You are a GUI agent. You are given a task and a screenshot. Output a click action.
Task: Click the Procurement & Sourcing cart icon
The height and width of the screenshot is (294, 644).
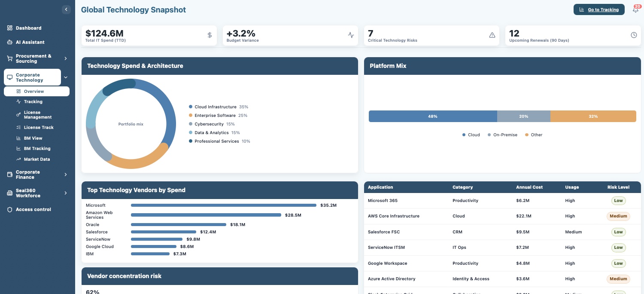(9, 58)
